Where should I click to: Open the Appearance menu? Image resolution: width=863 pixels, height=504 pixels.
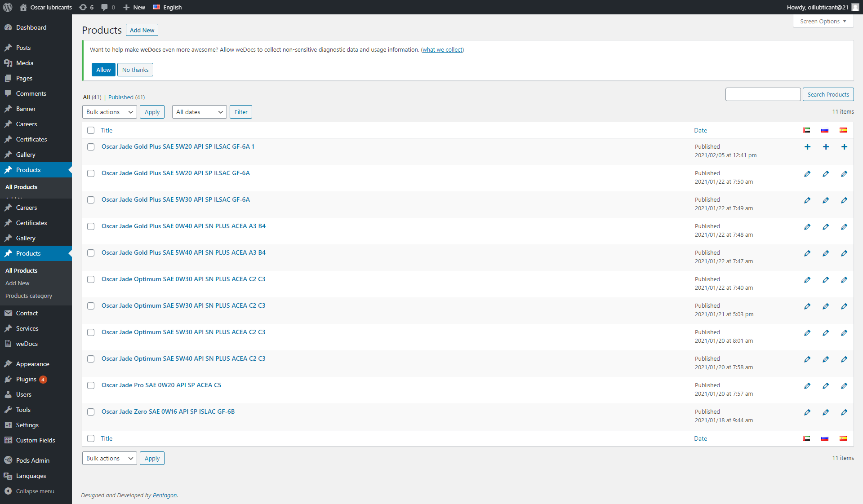(x=36, y=364)
